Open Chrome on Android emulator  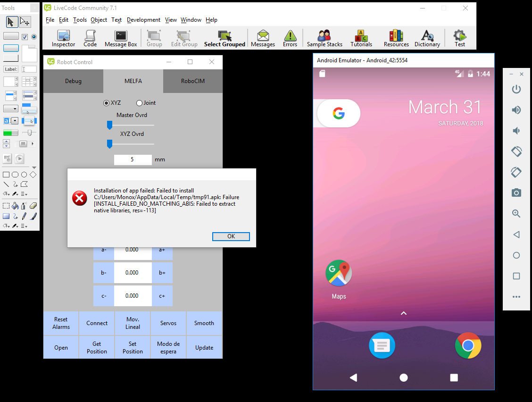pos(468,346)
